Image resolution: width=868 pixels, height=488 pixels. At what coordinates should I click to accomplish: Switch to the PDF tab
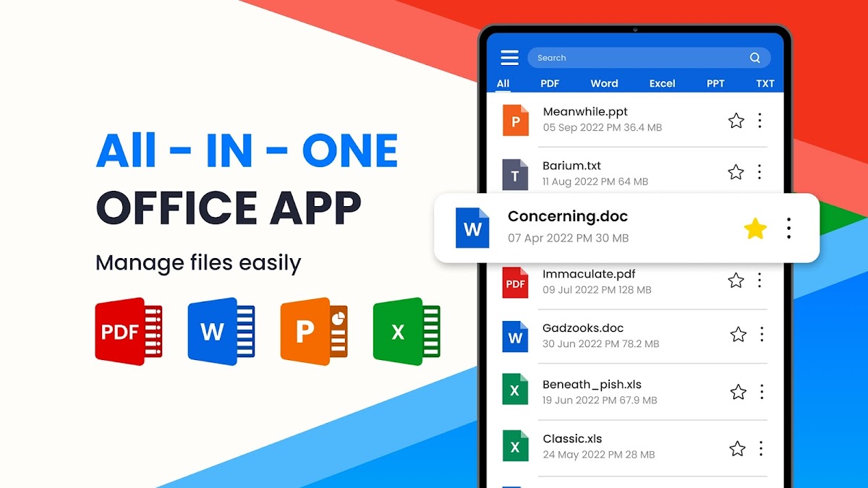click(x=550, y=83)
